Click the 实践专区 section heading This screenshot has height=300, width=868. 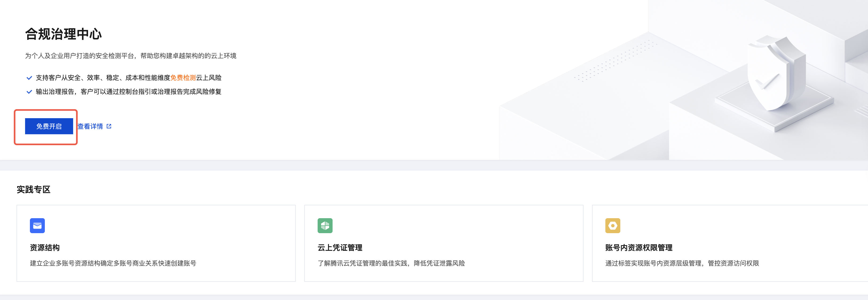[x=34, y=189]
